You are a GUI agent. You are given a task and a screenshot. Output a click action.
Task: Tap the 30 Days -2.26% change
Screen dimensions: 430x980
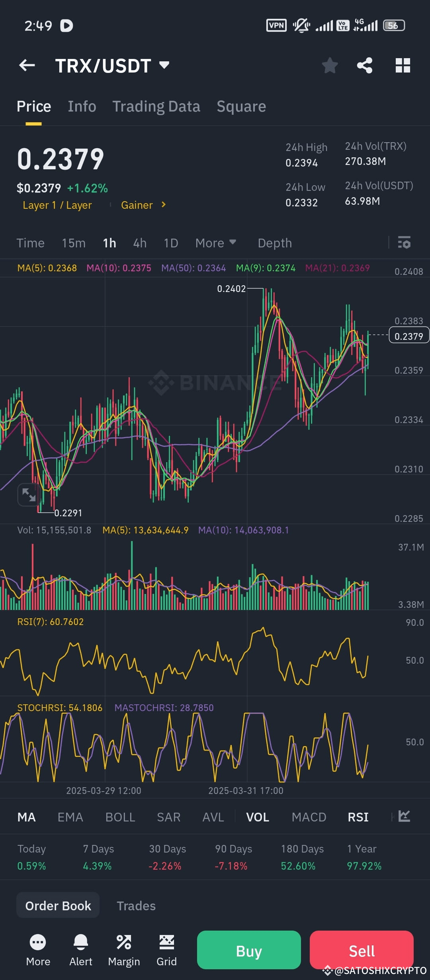(x=167, y=857)
